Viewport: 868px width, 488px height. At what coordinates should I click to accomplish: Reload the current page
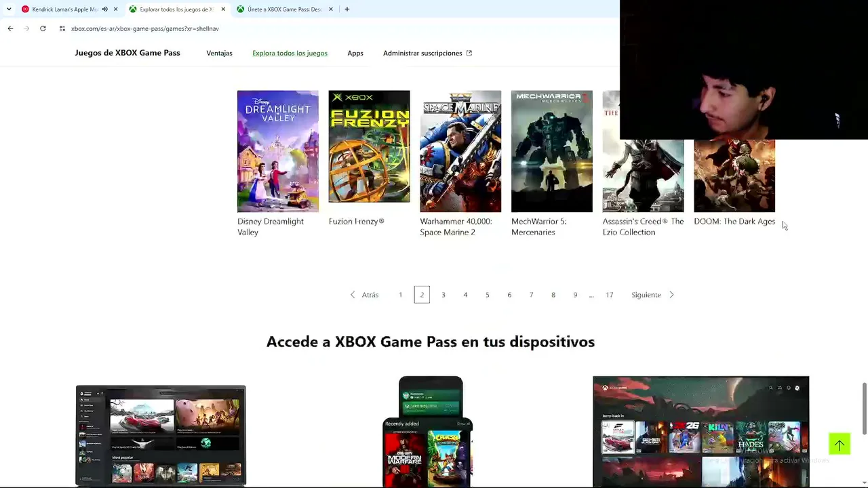click(43, 28)
